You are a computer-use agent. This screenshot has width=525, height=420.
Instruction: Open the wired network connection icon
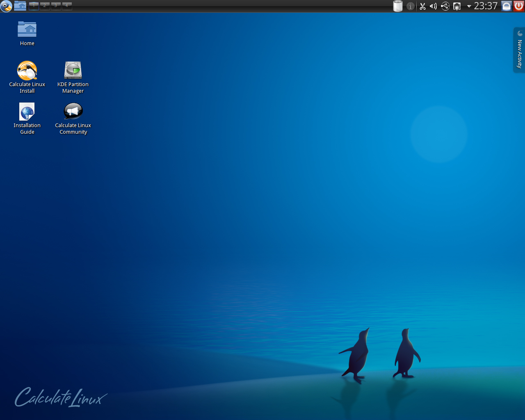[457, 6]
